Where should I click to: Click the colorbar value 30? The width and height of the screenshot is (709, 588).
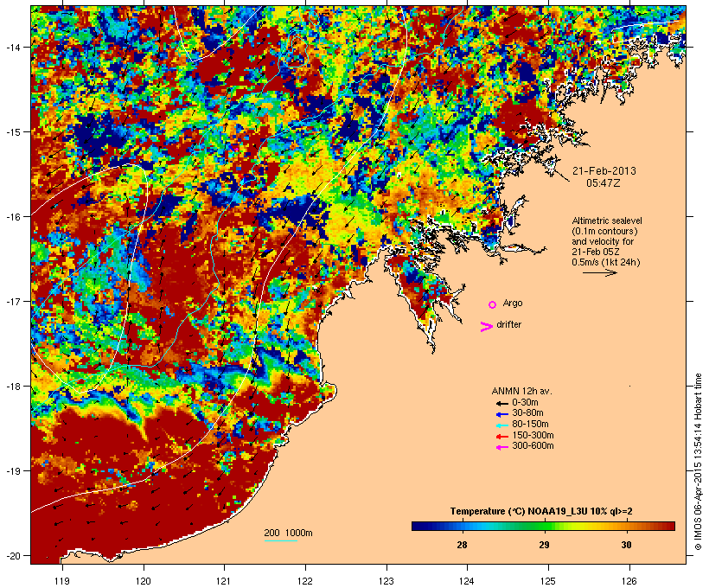coord(626,545)
